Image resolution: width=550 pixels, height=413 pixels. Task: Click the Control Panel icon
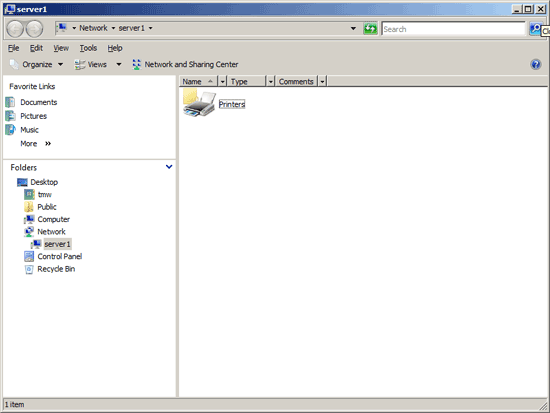click(x=29, y=257)
